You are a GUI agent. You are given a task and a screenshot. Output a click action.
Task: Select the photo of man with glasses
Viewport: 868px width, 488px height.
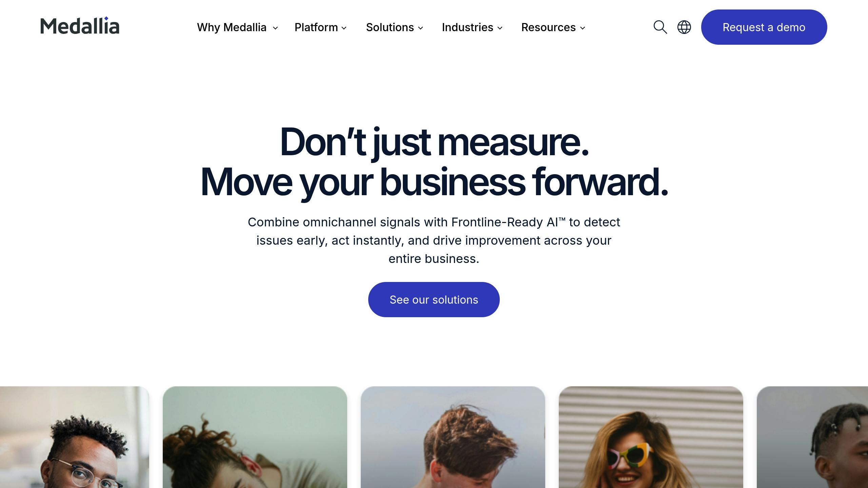point(75,437)
